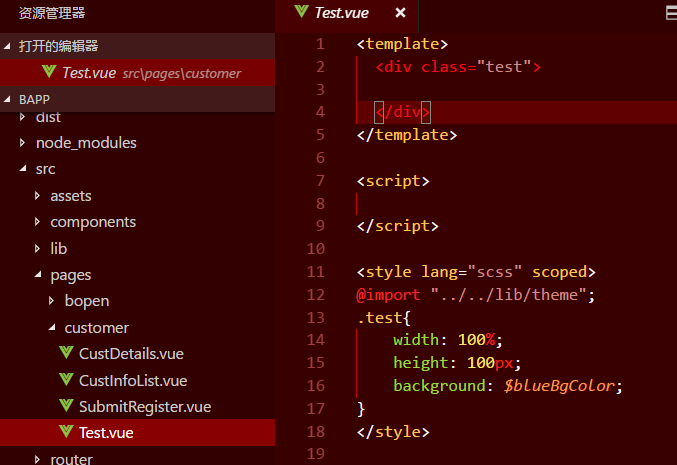Click the width: 100% declaration
The height and width of the screenshot is (465, 677).
(x=448, y=340)
